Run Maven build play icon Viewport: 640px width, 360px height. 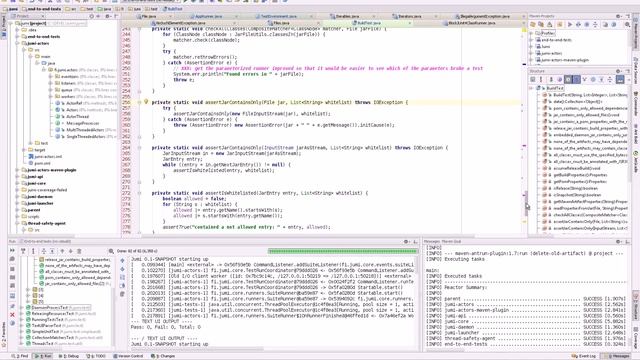[570, 25]
